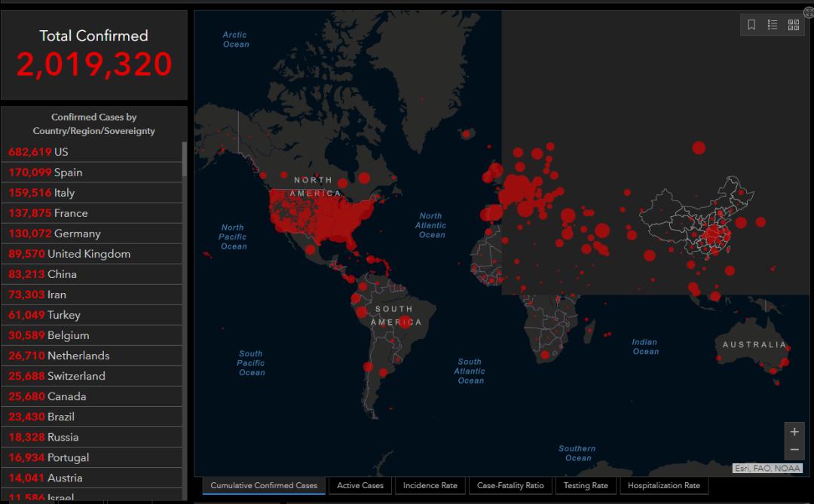814x504 pixels.
Task: Zoom out with the minus button
Action: pos(794,450)
